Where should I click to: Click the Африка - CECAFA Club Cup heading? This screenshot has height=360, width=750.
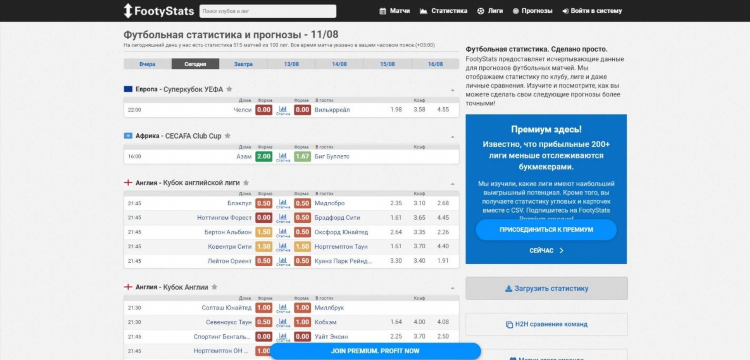178,136
